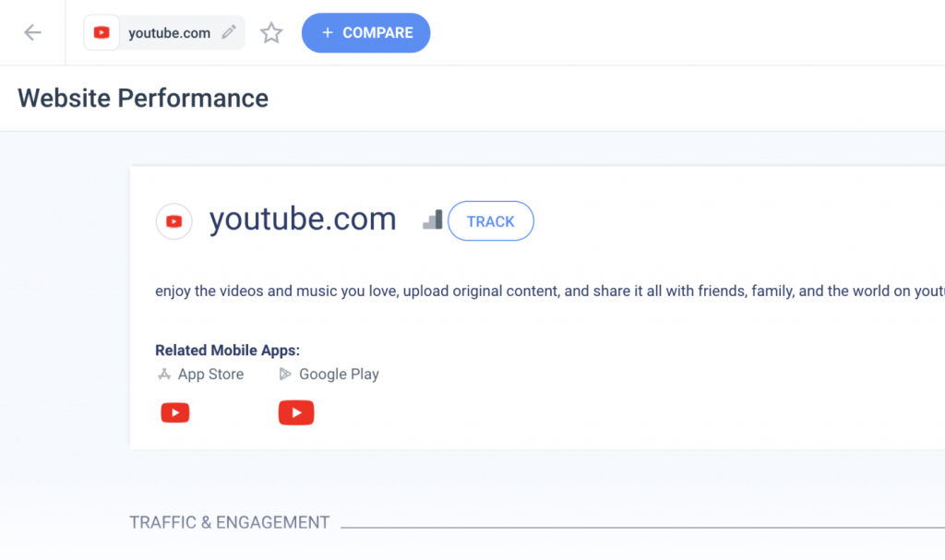This screenshot has height=560, width=945.
Task: Click the TRAFFIC & ENGAGEMENT section header
Action: [229, 522]
